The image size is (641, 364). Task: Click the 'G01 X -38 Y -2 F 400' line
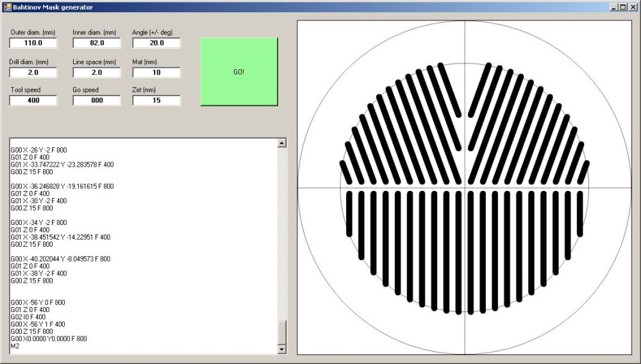[x=39, y=273]
